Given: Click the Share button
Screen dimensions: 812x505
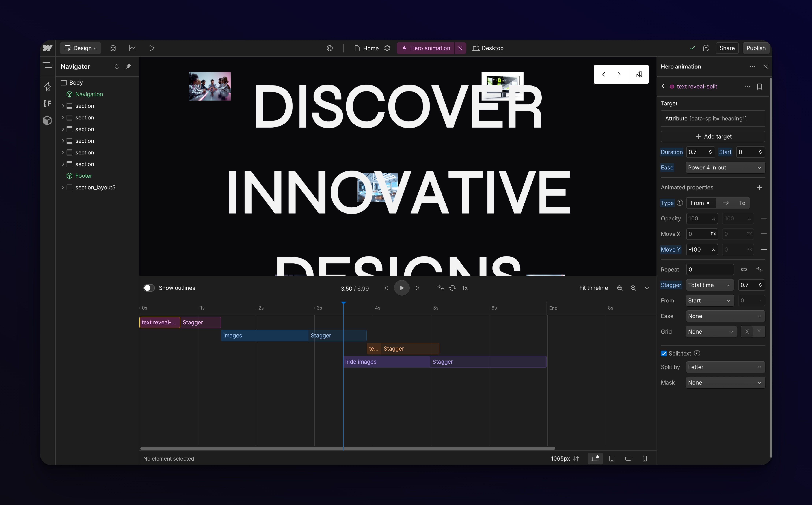Looking at the screenshot, I should (x=727, y=48).
